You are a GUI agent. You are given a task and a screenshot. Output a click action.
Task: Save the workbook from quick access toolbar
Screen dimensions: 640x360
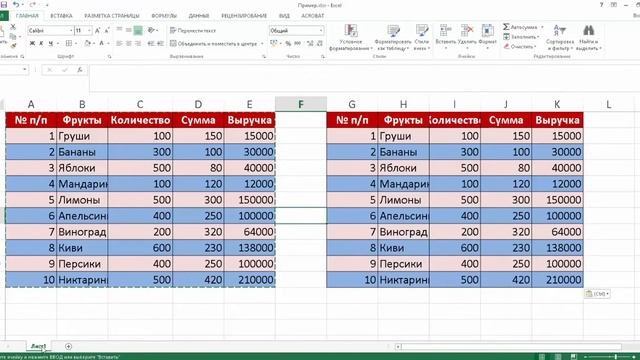coord(4,4)
